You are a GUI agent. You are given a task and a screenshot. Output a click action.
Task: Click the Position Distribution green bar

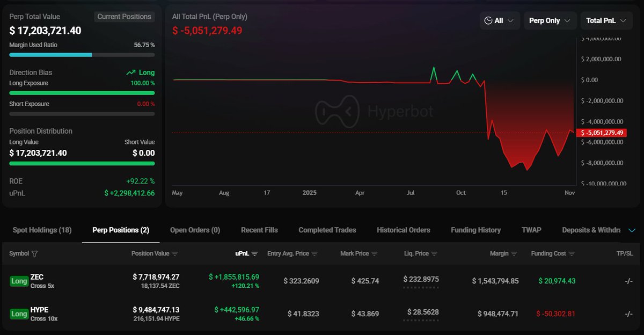point(82,163)
